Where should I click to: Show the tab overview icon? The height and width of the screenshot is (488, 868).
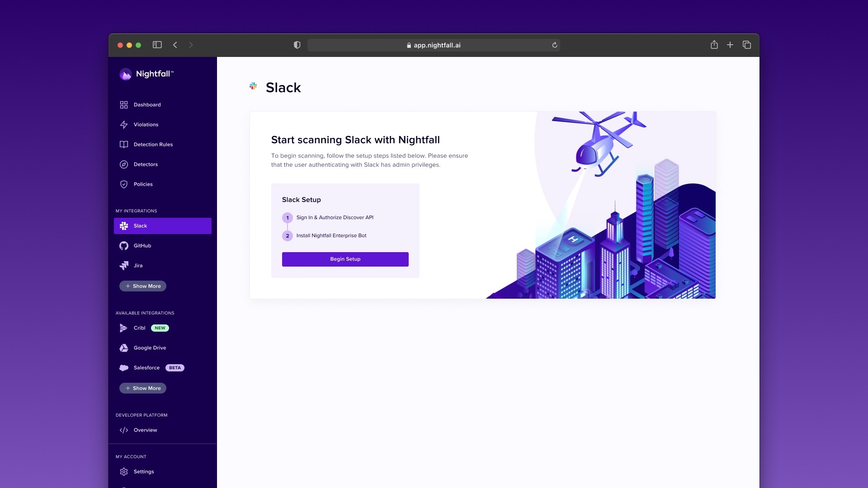pos(747,45)
